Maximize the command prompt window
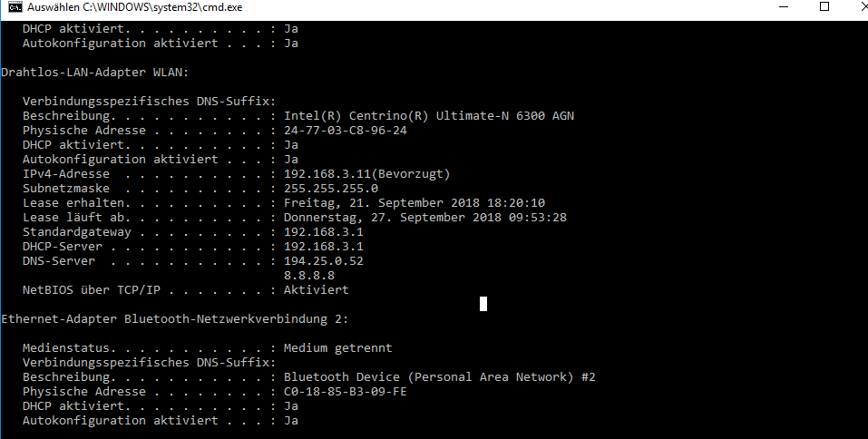Screen dimensions: 868x439 tap(824, 7)
